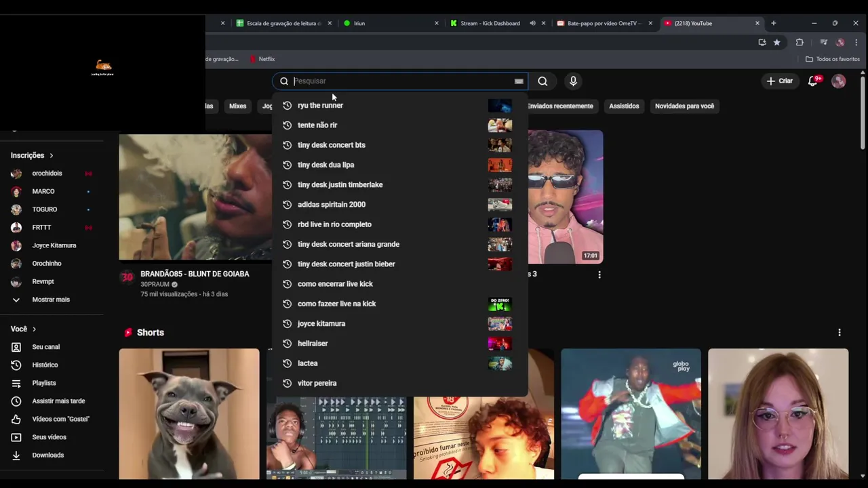868x488 pixels.
Task: Open Shorts section three-dot options menu
Action: (x=840, y=333)
